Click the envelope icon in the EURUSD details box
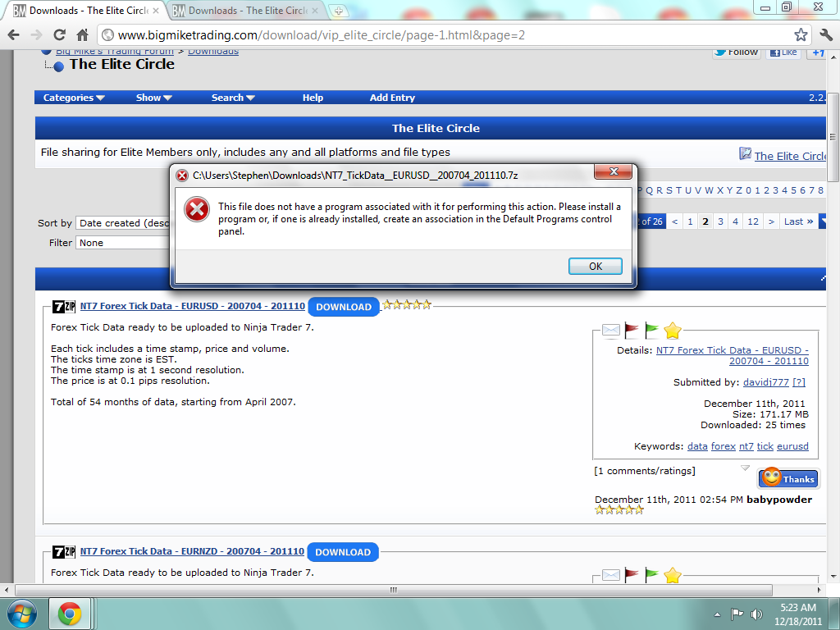Viewport: 840px width, 630px height. [x=610, y=330]
